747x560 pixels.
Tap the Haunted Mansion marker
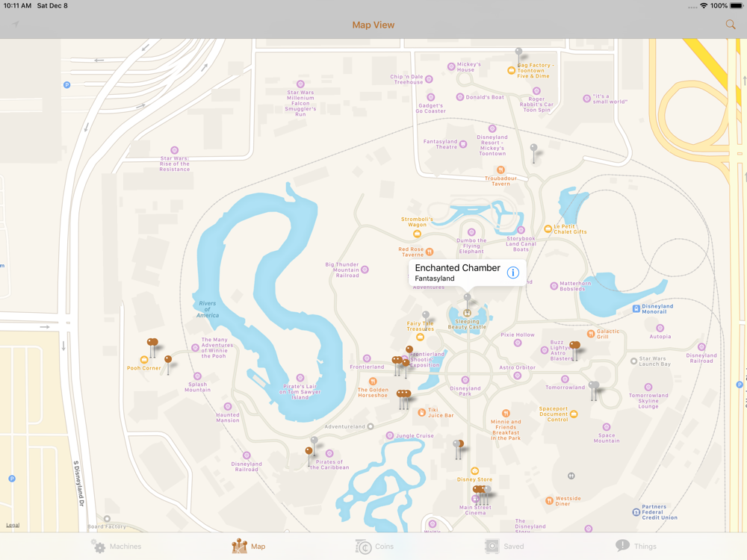[x=228, y=407]
